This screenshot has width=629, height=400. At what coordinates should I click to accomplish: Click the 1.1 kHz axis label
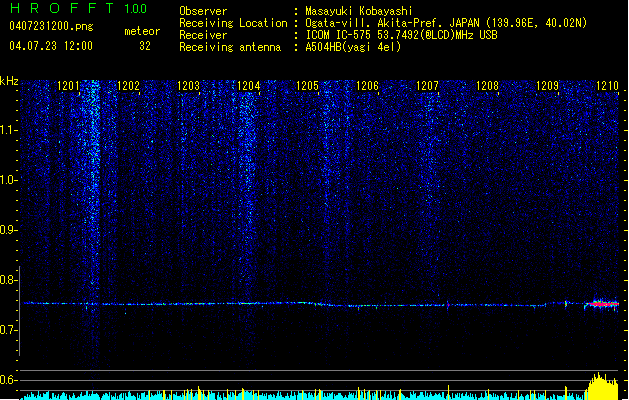pyautogui.click(x=8, y=130)
